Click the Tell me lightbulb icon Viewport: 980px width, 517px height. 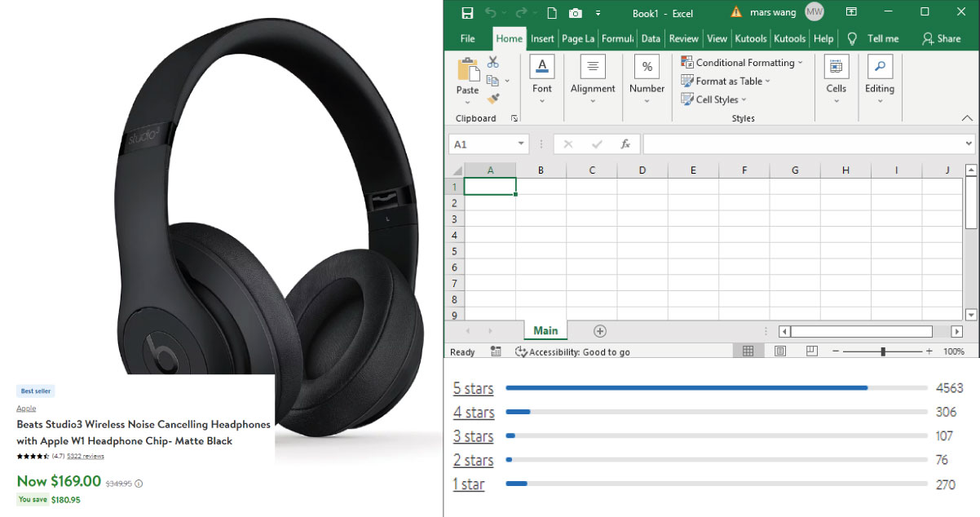(853, 38)
